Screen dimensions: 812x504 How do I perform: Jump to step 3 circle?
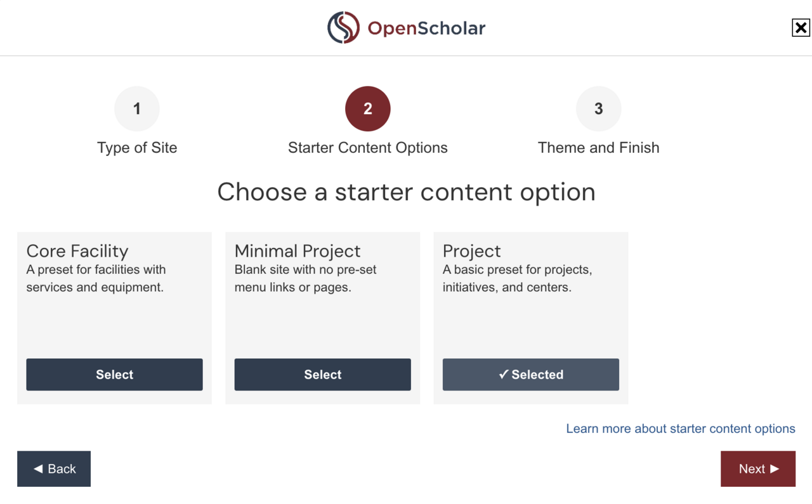[598, 109]
